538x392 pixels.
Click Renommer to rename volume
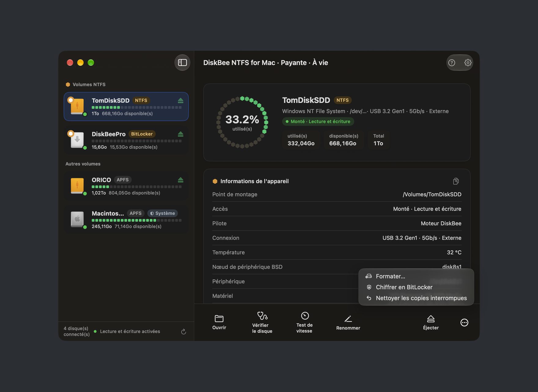click(x=348, y=323)
